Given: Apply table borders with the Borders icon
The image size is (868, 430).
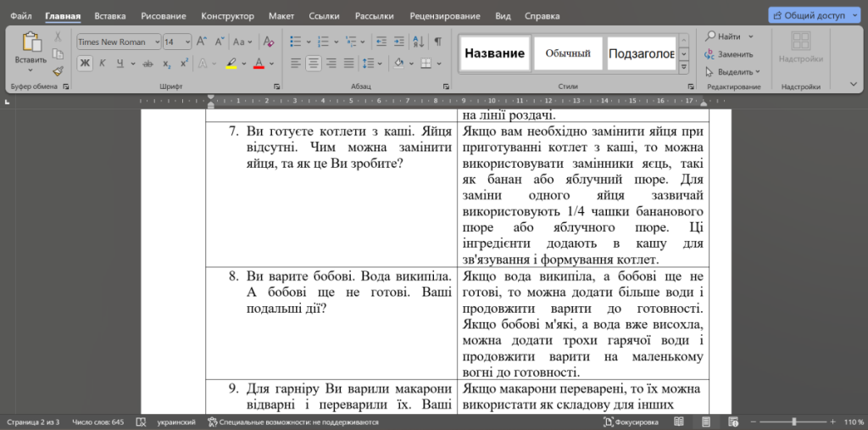Looking at the screenshot, I should (x=426, y=64).
